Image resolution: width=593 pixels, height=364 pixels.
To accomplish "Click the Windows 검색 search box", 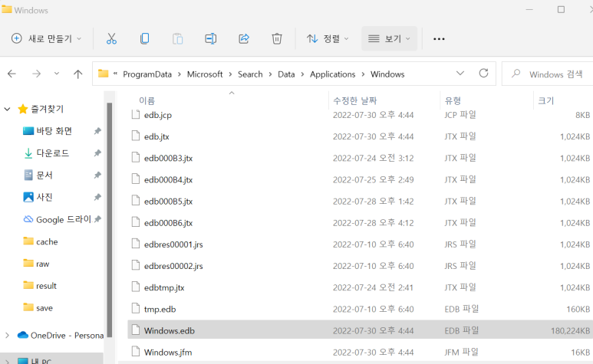I will pyautogui.click(x=547, y=74).
